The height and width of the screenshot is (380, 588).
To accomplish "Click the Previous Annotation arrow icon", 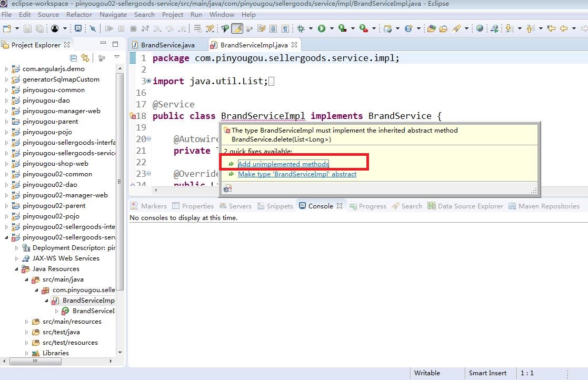I will [530, 28].
